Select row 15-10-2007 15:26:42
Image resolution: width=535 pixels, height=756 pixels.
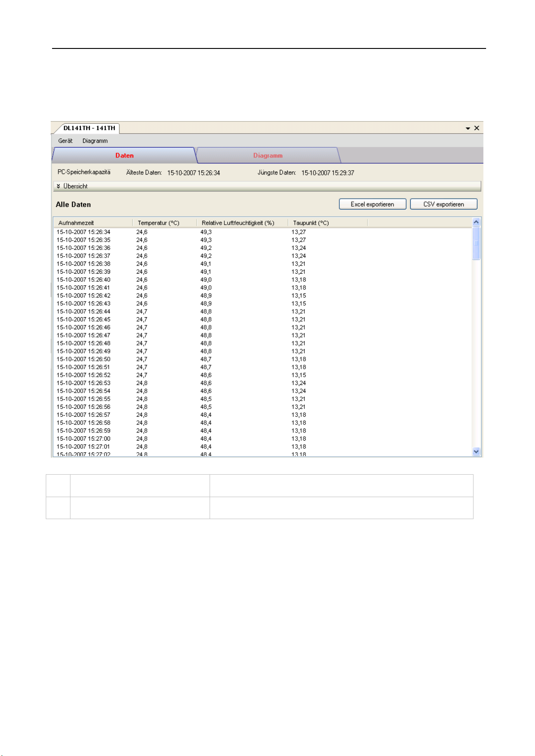point(263,296)
